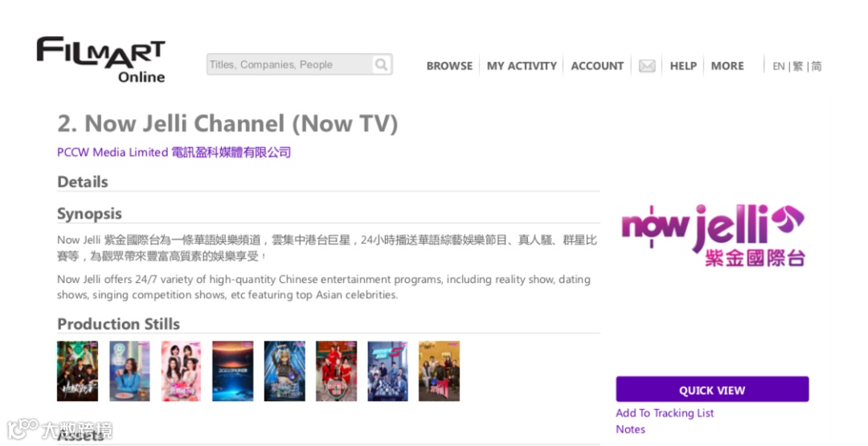This screenshot has height=446, width=868.
Task: Open the first production still thumbnail
Action: pyautogui.click(x=77, y=370)
